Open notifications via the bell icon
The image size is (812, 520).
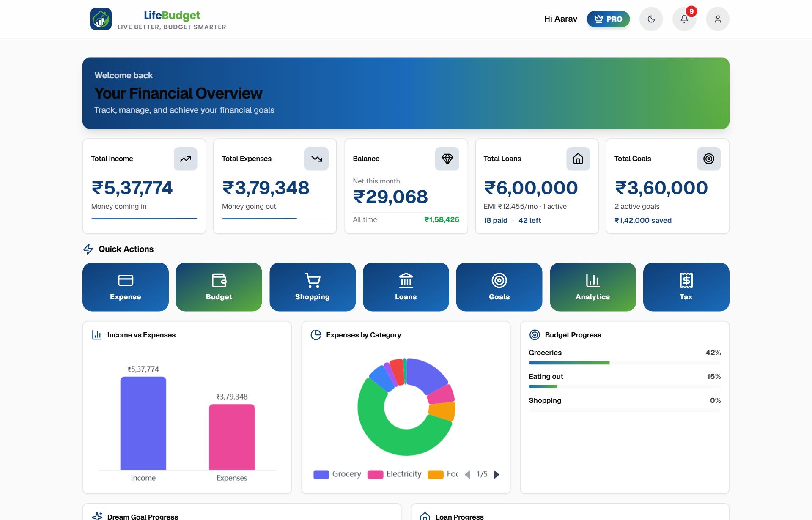coord(684,19)
